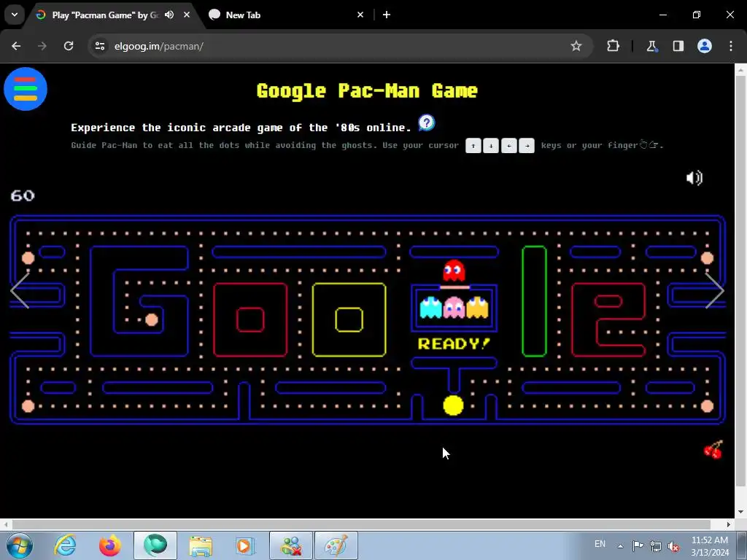Screen dimensions: 747x560
Task: Open a new browser tab with plus button
Action: [x=387, y=15]
